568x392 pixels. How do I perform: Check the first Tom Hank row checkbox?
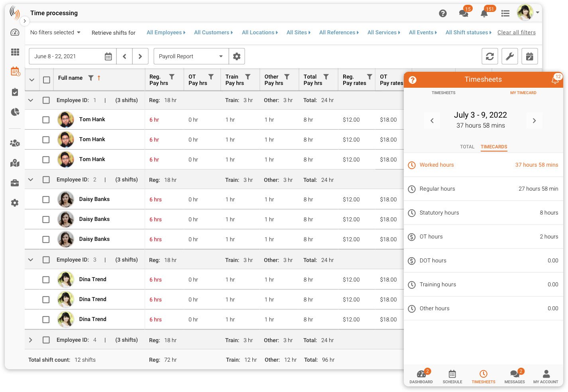[46, 120]
